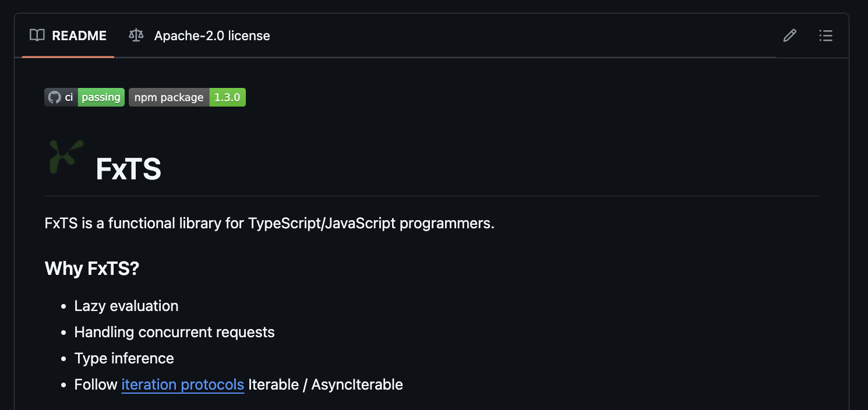Click the "Type inference" list item
The image size is (868, 410).
pos(124,358)
